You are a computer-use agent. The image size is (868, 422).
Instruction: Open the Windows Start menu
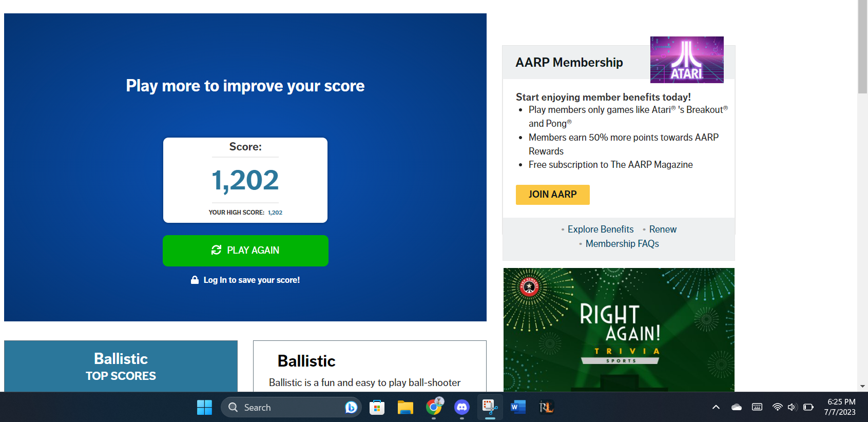pos(204,407)
